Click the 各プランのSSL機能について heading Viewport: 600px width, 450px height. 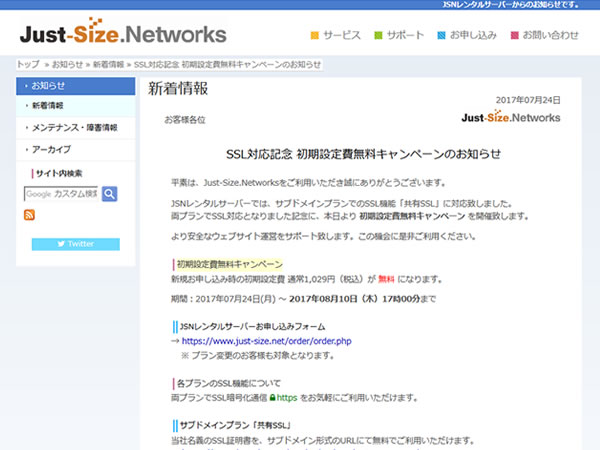tap(229, 383)
